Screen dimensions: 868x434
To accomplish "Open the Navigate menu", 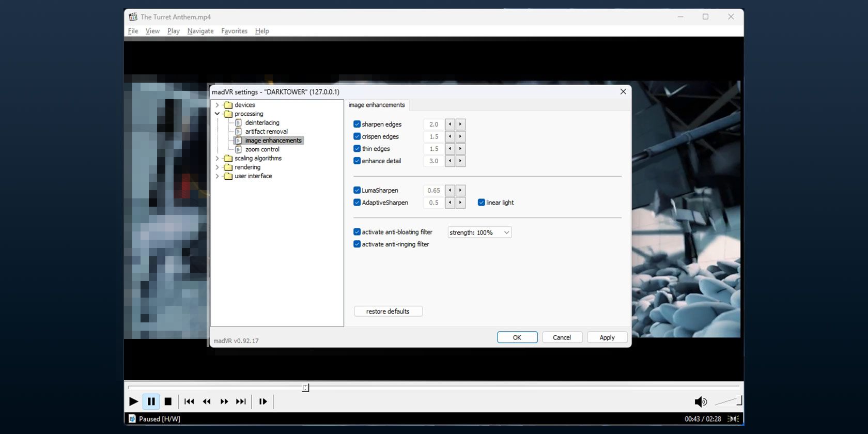I will (200, 31).
